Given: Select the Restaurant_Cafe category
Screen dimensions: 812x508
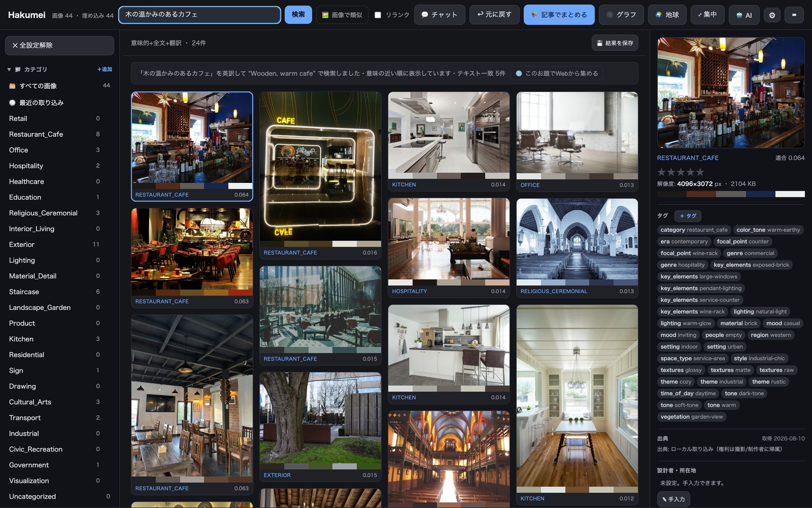Looking at the screenshot, I should pyautogui.click(x=54, y=134).
